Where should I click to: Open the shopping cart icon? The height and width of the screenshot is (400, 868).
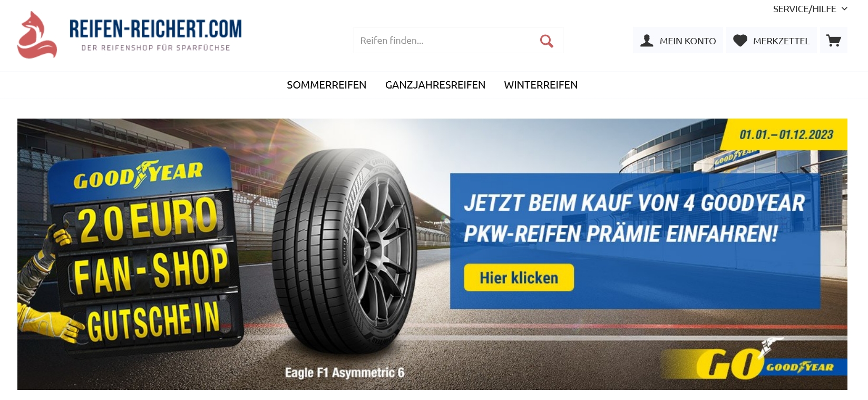(x=833, y=41)
